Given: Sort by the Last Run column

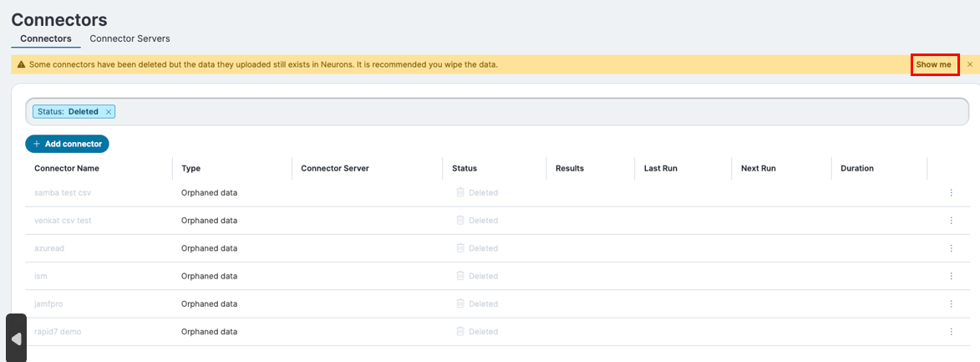Looking at the screenshot, I should (660, 168).
